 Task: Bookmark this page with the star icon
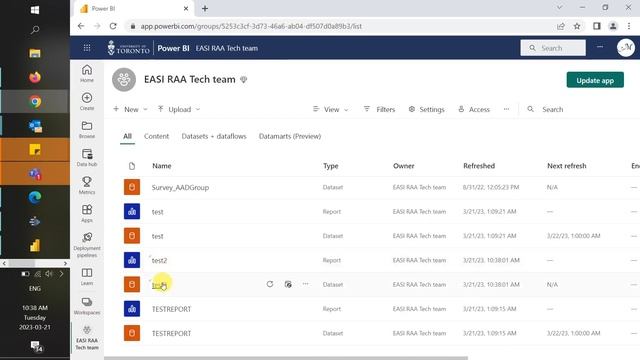point(577,26)
